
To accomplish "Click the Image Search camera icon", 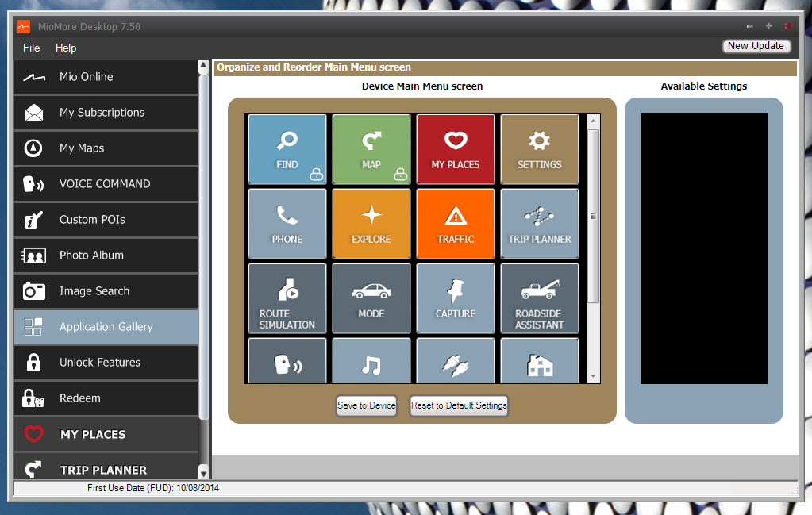I will (x=33, y=291).
